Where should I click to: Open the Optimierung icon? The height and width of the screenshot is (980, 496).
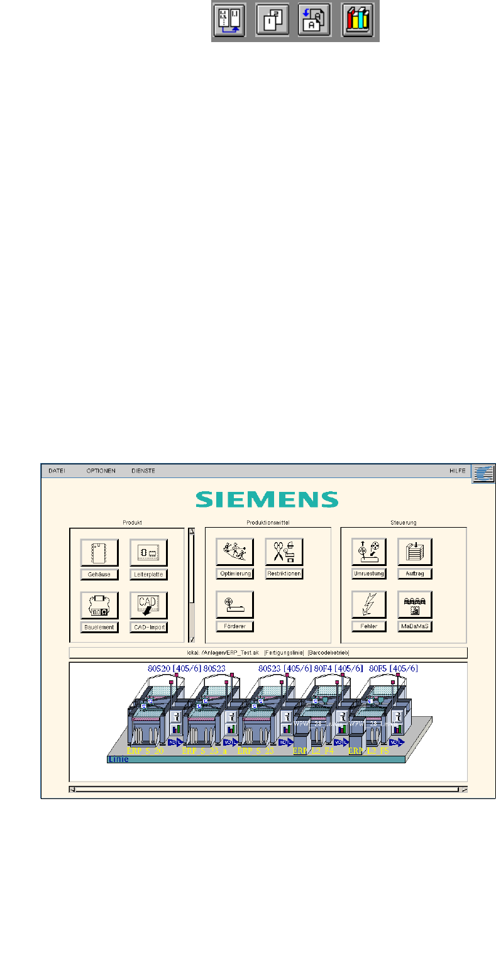234,552
